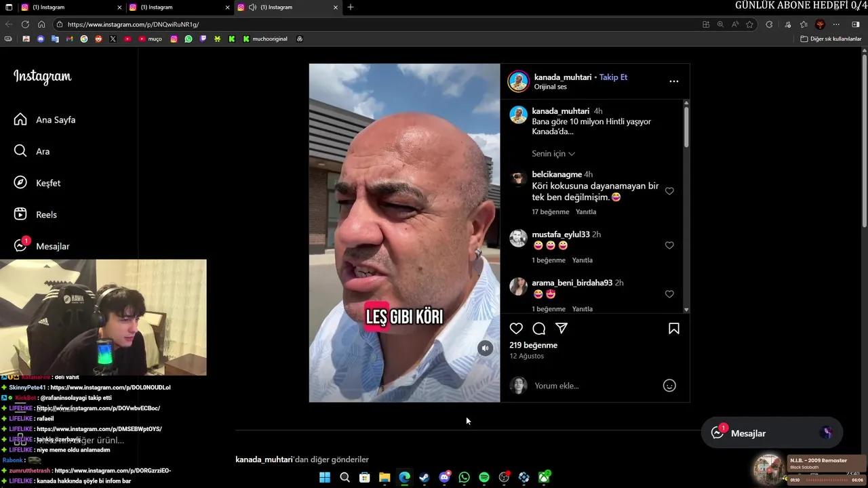Mute the tab using the active tab's speaker icon
Screen dimensions: 868x488
pyautogui.click(x=252, y=7)
